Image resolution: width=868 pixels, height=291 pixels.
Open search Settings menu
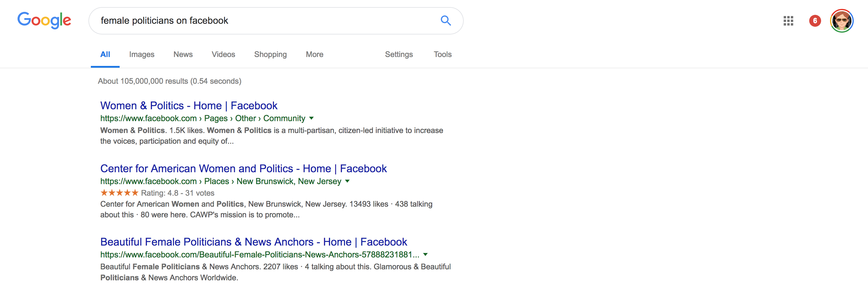point(399,54)
